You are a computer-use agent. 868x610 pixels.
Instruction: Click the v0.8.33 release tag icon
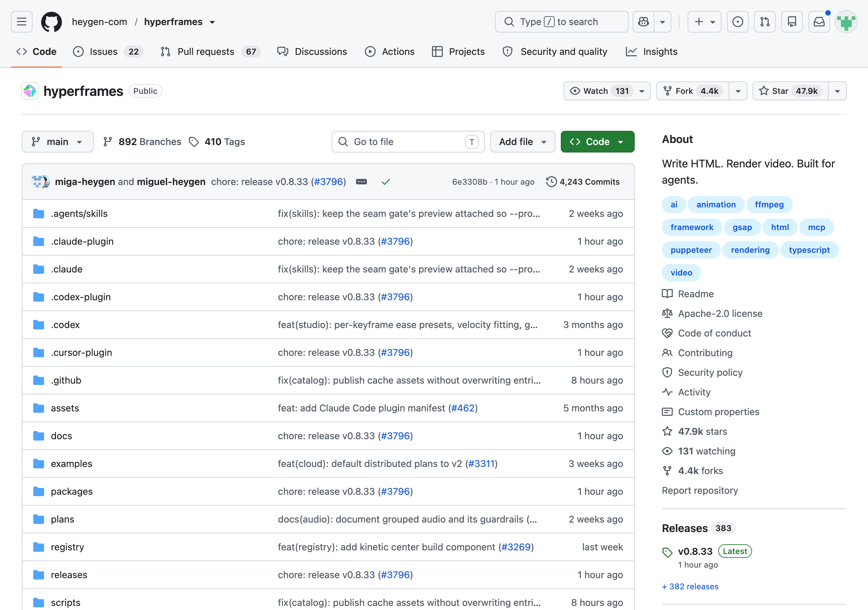point(667,552)
